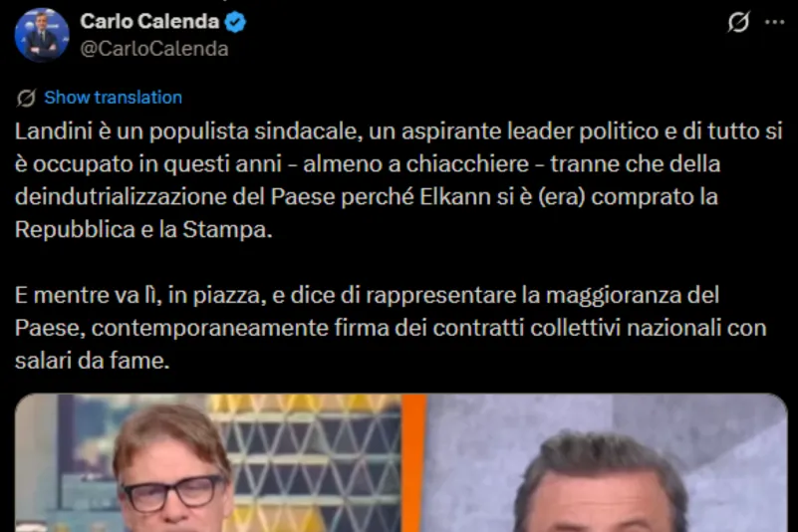Show translation of the post
Screen dimensions: 798x532
point(113,98)
